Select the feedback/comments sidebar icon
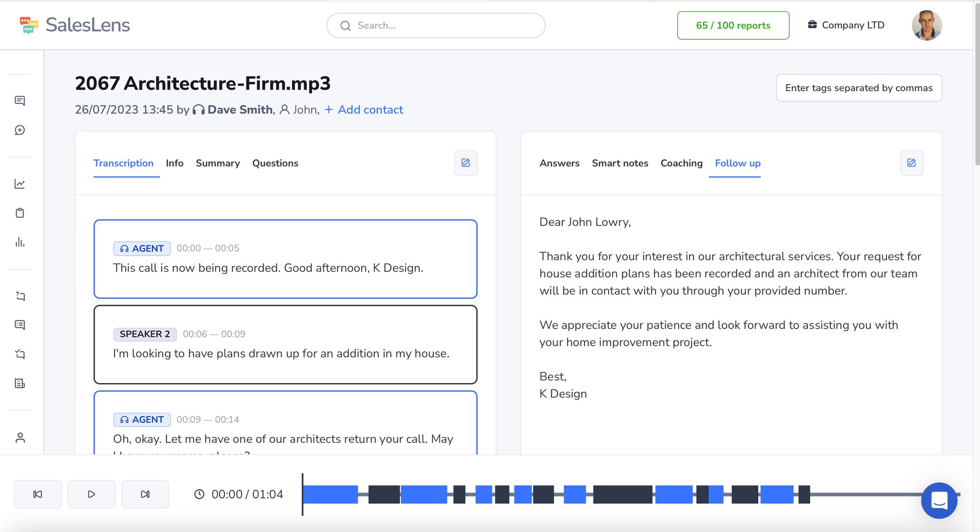The image size is (980, 532). [x=19, y=99]
